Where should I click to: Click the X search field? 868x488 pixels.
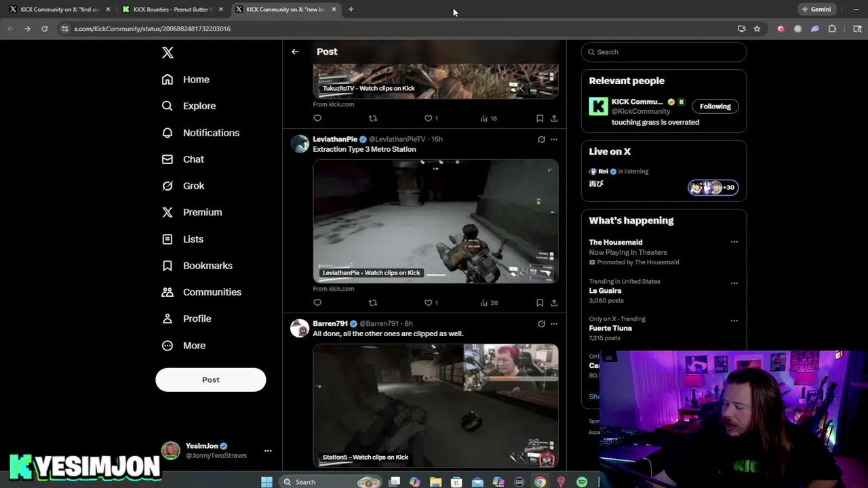[x=664, y=52]
